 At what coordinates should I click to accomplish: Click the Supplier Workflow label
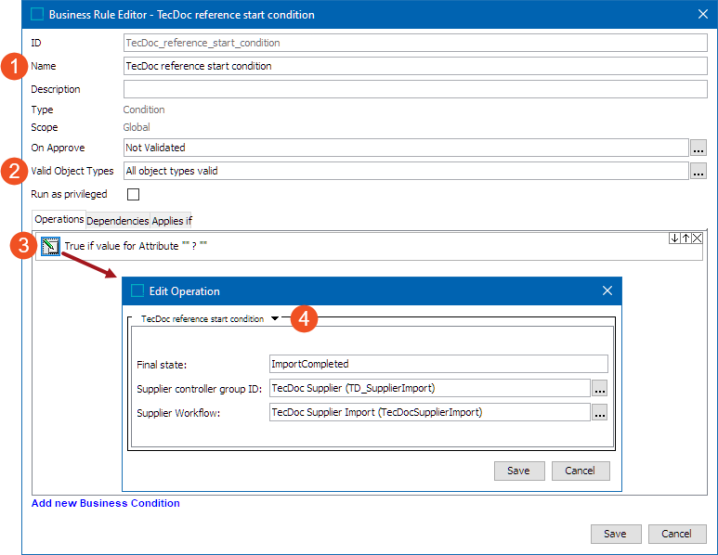tap(179, 414)
